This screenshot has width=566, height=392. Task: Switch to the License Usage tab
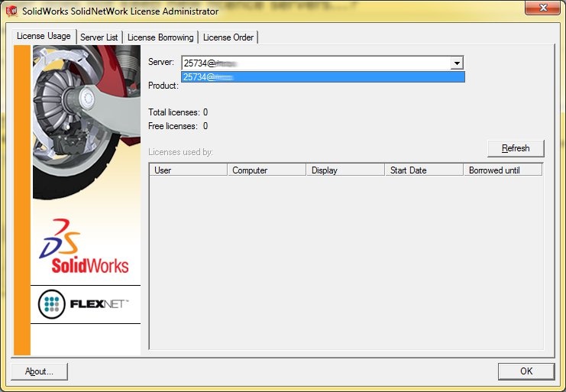tap(44, 36)
